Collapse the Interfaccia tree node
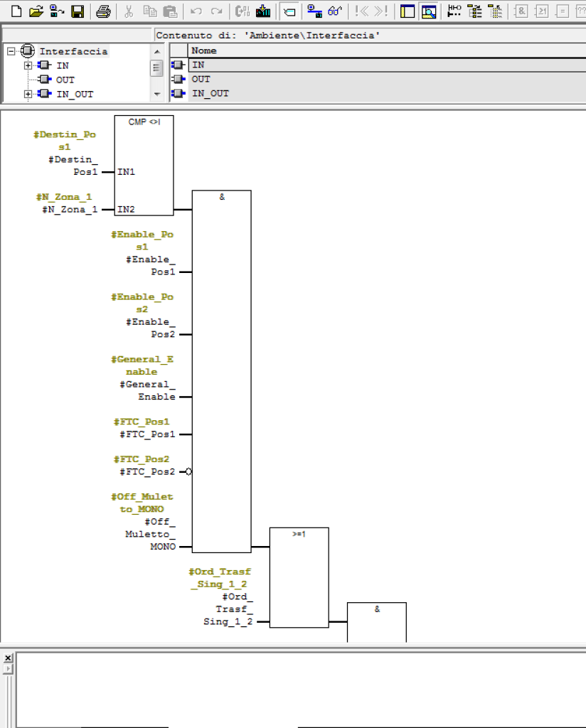The width and height of the screenshot is (586, 728). [x=11, y=51]
